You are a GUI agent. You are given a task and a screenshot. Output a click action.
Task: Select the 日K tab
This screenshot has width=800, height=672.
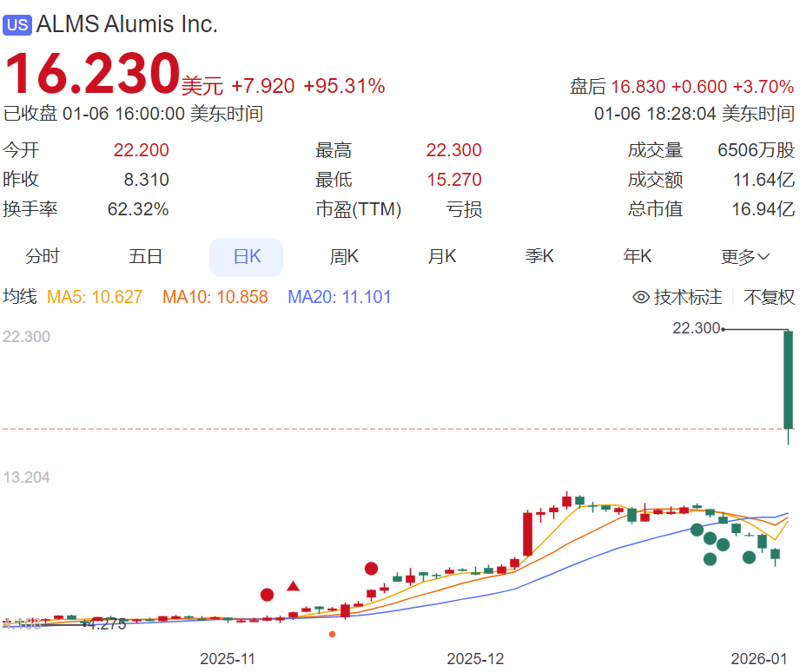tap(247, 257)
